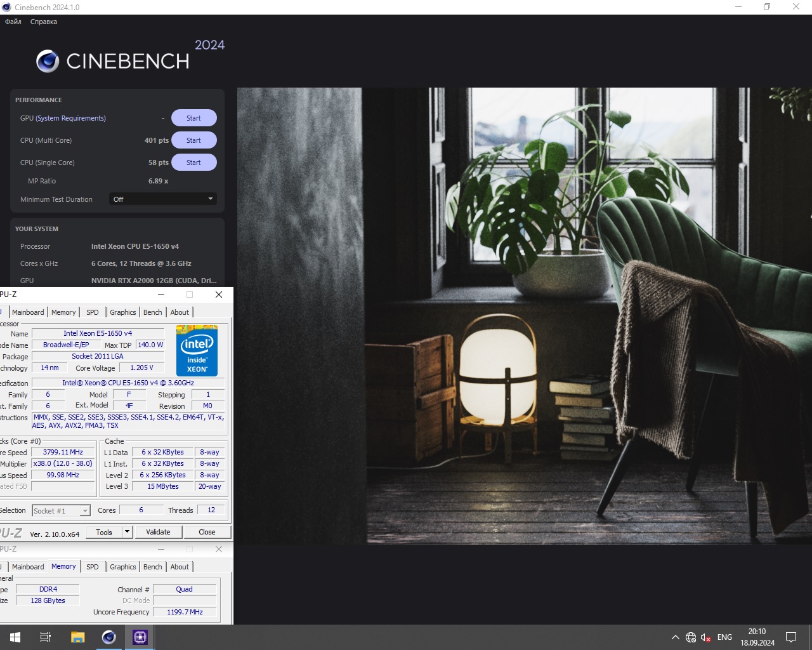
Task: Click the Channel # Quad value
Action: coord(185,589)
